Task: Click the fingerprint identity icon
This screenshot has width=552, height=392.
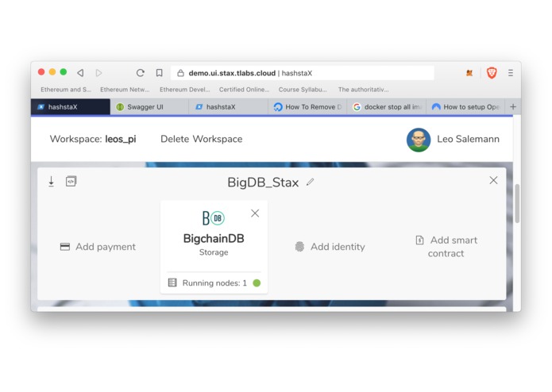Action: 299,247
